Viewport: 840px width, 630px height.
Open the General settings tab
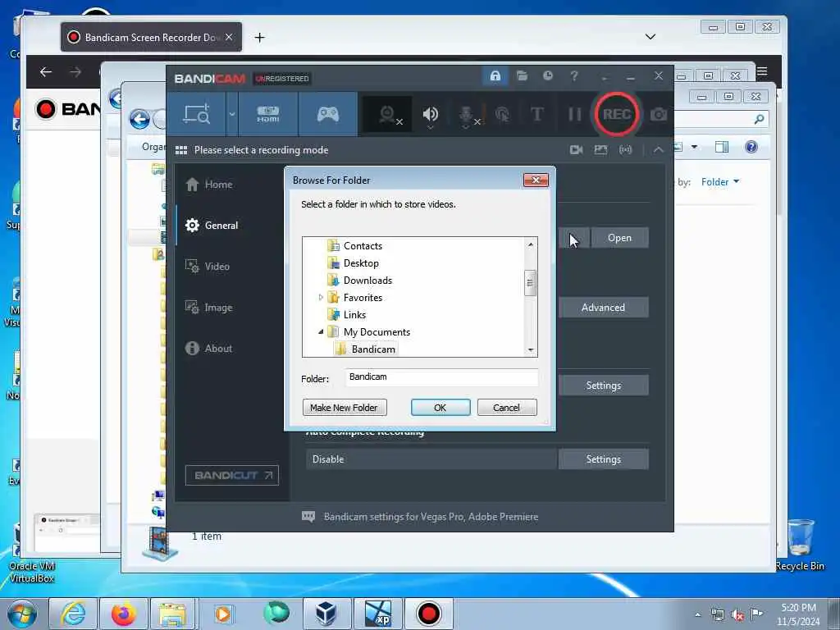click(212, 226)
